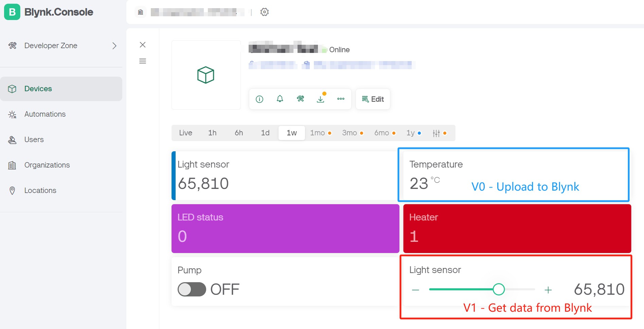This screenshot has height=329, width=644.
Task: Open the Organizations sidebar entry
Action: point(47,165)
